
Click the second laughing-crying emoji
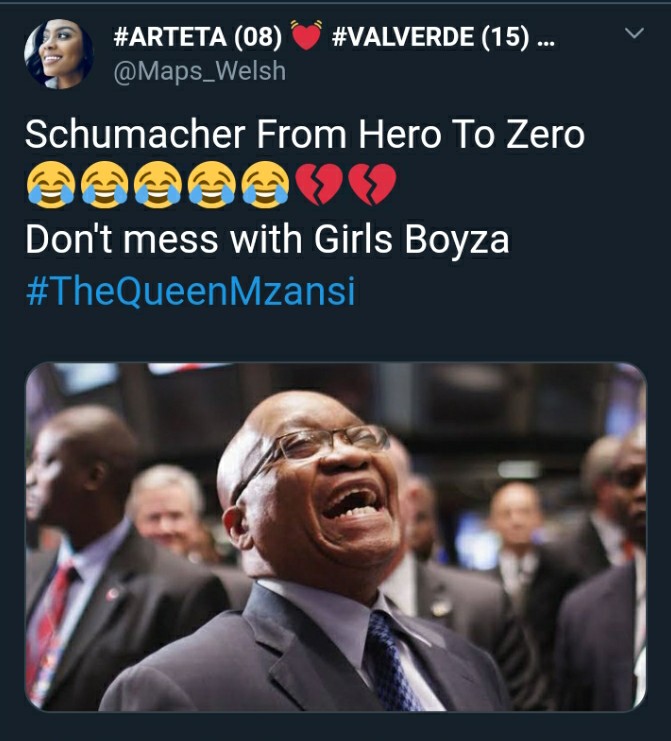click(x=104, y=185)
